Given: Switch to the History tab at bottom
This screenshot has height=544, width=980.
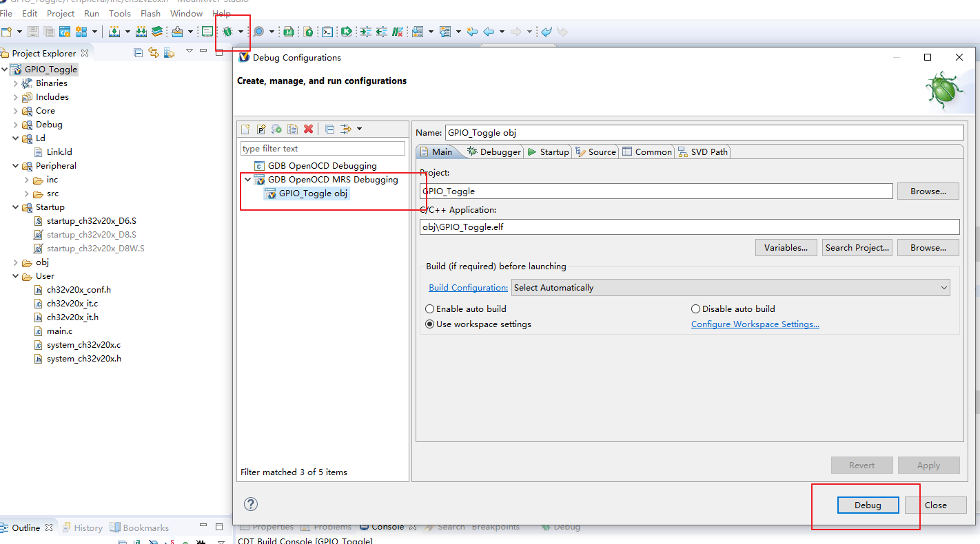Looking at the screenshot, I should pyautogui.click(x=82, y=527).
